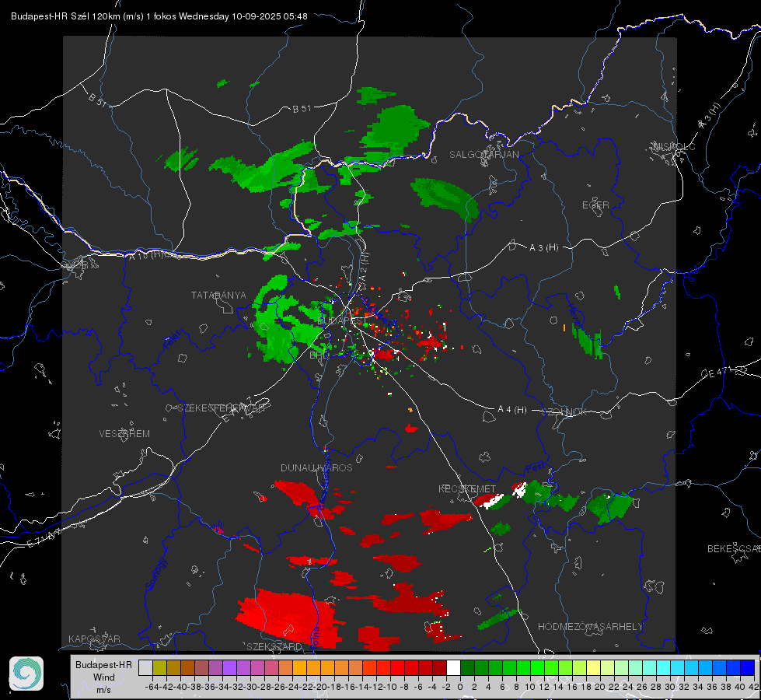Click the 'A 2 (H)' road label near Budapest
Image resolution: width=761 pixels, height=700 pixels.
click(x=364, y=267)
